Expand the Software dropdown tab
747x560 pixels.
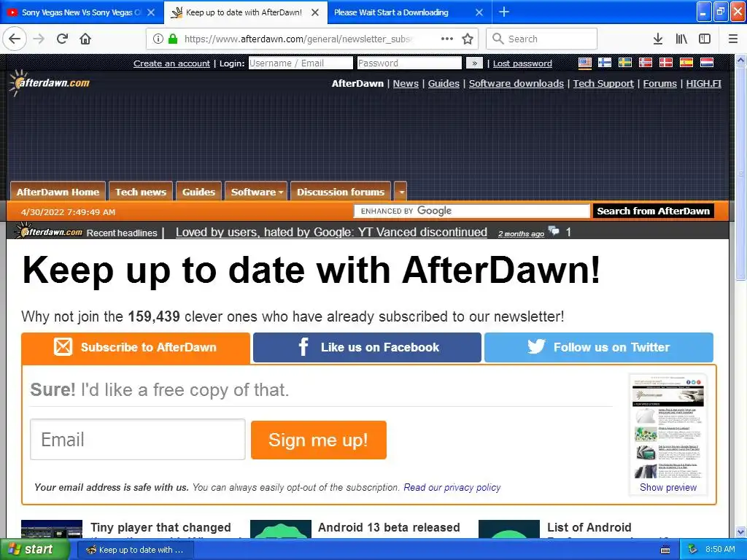pyautogui.click(x=256, y=192)
